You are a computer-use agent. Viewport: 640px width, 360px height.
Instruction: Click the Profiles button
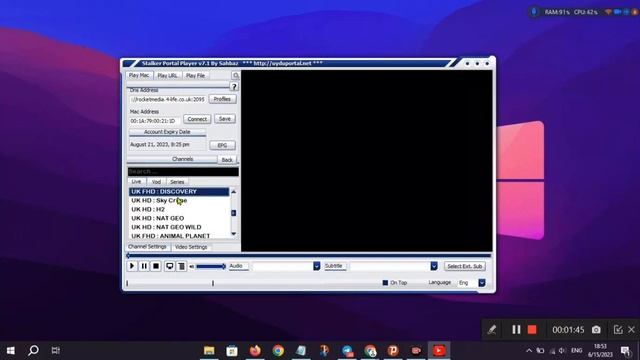coord(222,99)
